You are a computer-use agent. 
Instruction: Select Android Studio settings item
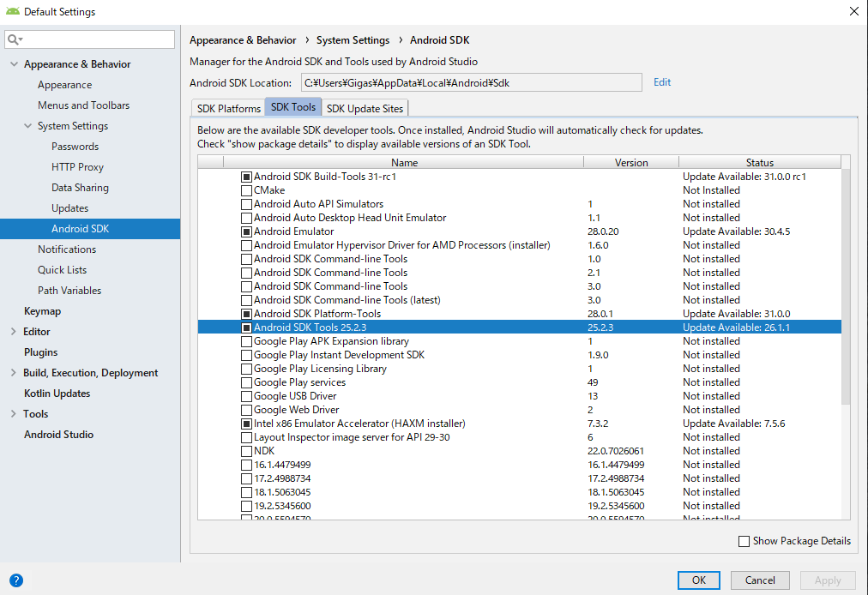pos(58,435)
